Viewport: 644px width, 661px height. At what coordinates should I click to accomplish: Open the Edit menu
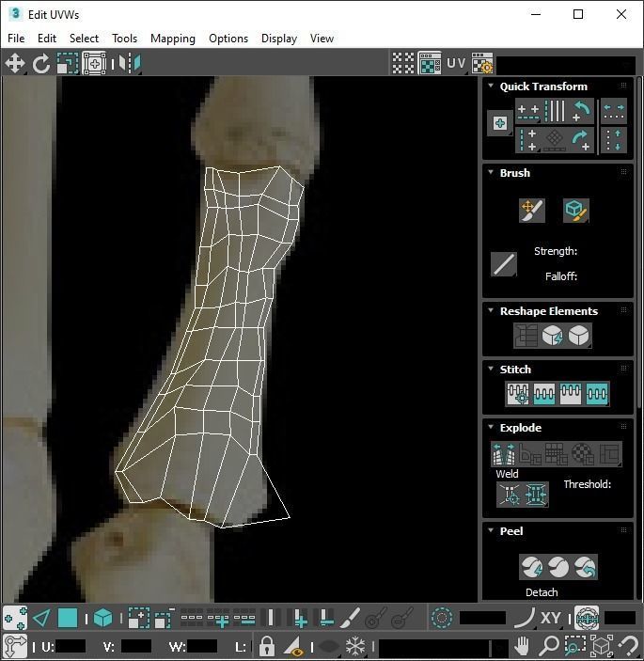point(47,39)
